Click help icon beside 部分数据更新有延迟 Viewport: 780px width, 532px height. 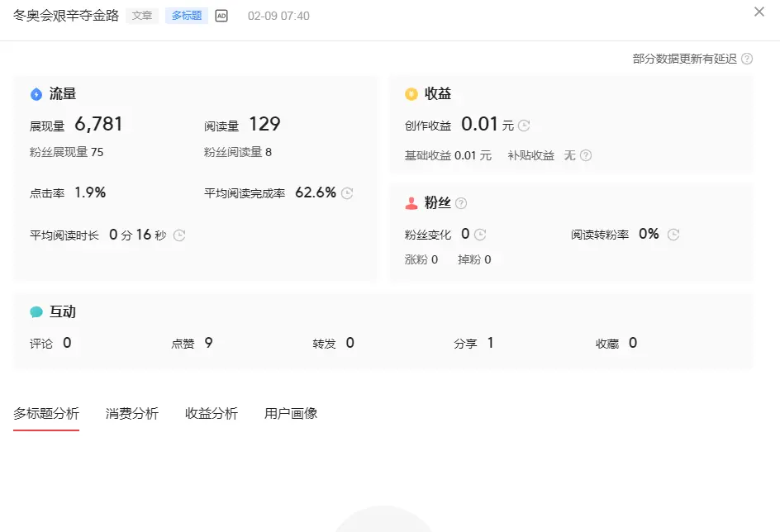[x=747, y=59]
